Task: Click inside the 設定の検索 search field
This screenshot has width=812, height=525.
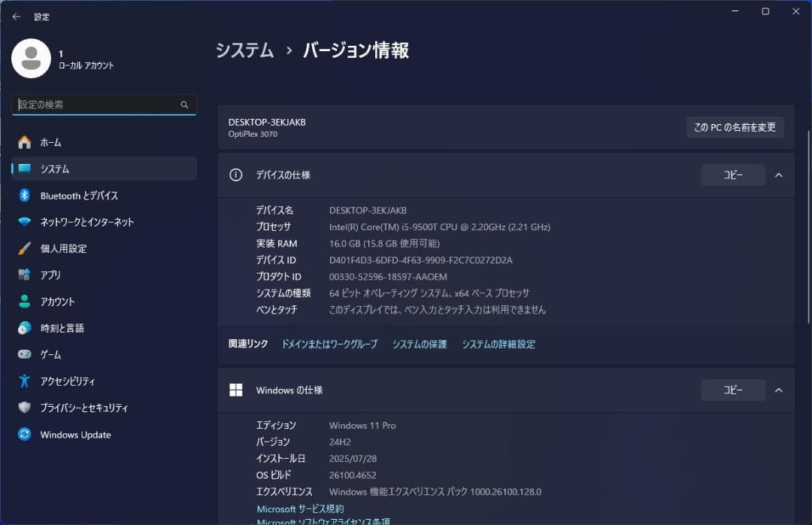Action: pyautogui.click(x=104, y=105)
